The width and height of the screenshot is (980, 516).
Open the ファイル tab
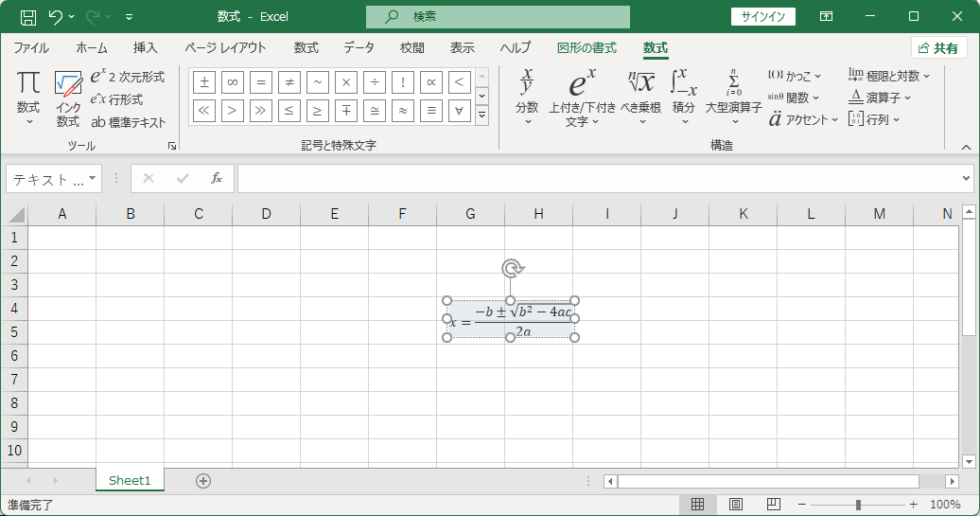[31, 48]
